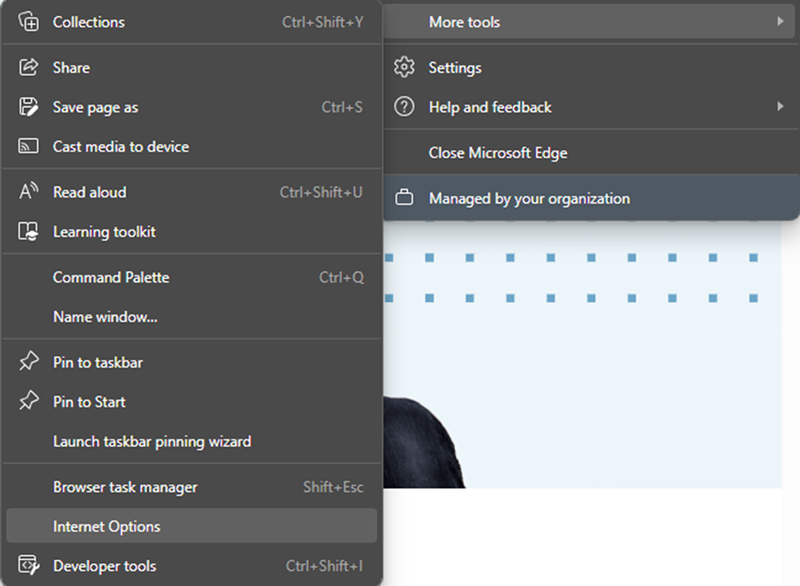Screen dimensions: 800x586
Task: Click the Pin to Start pin icon
Action: coord(29,401)
